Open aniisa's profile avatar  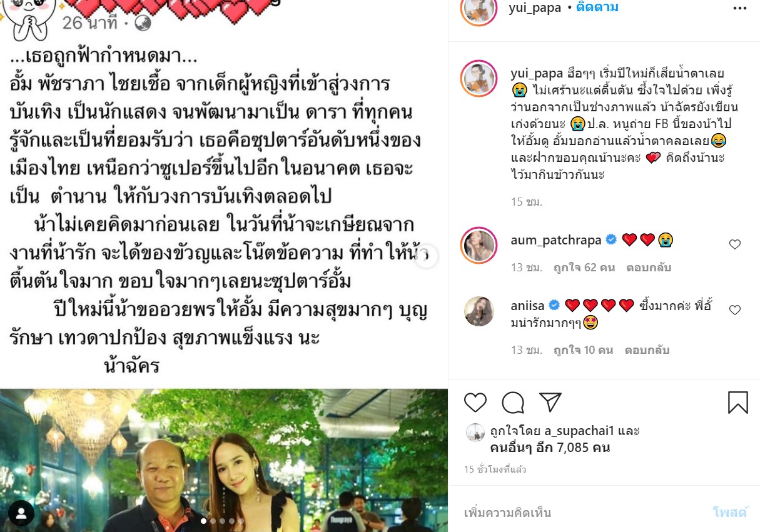(479, 311)
